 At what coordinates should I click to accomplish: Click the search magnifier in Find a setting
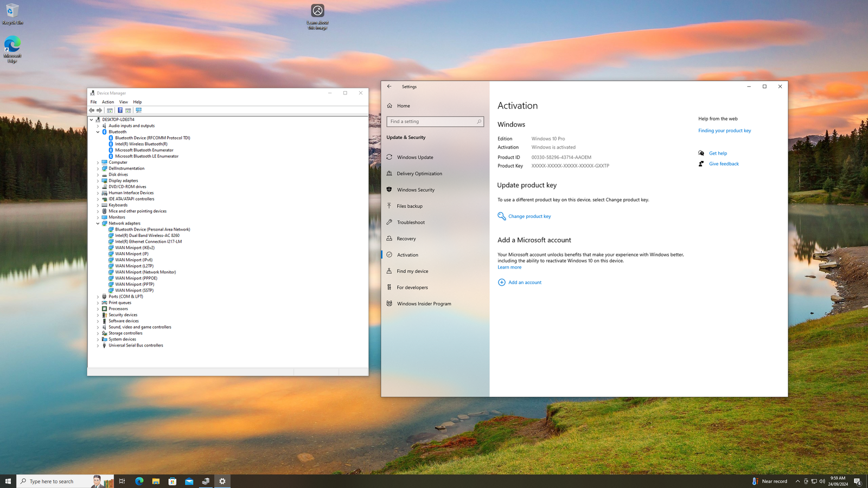(479, 121)
